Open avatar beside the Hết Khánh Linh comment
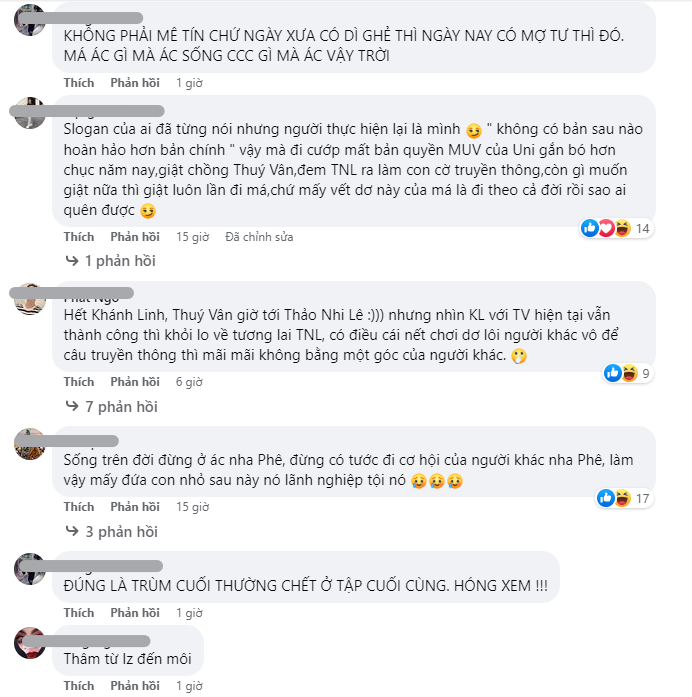 [30, 299]
